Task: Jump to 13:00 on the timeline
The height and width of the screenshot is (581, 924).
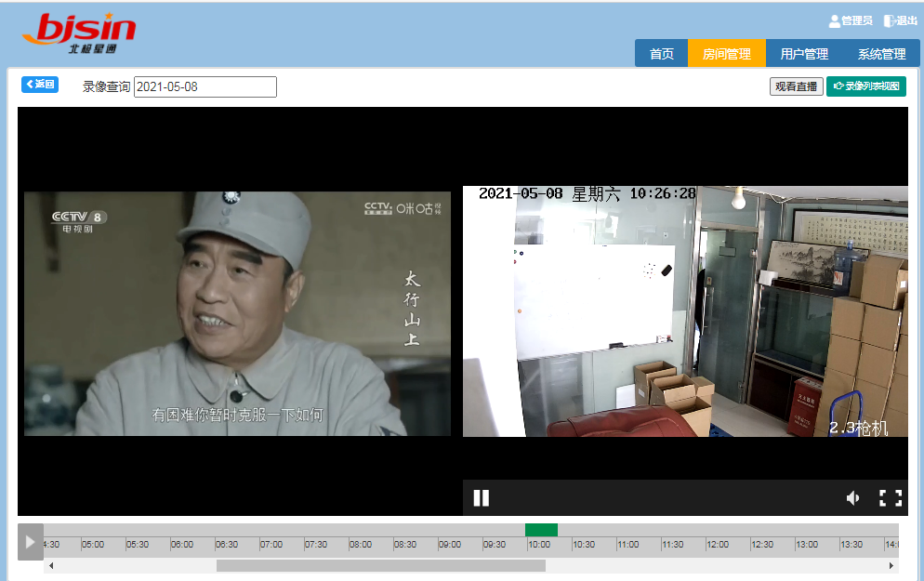Action: click(807, 545)
